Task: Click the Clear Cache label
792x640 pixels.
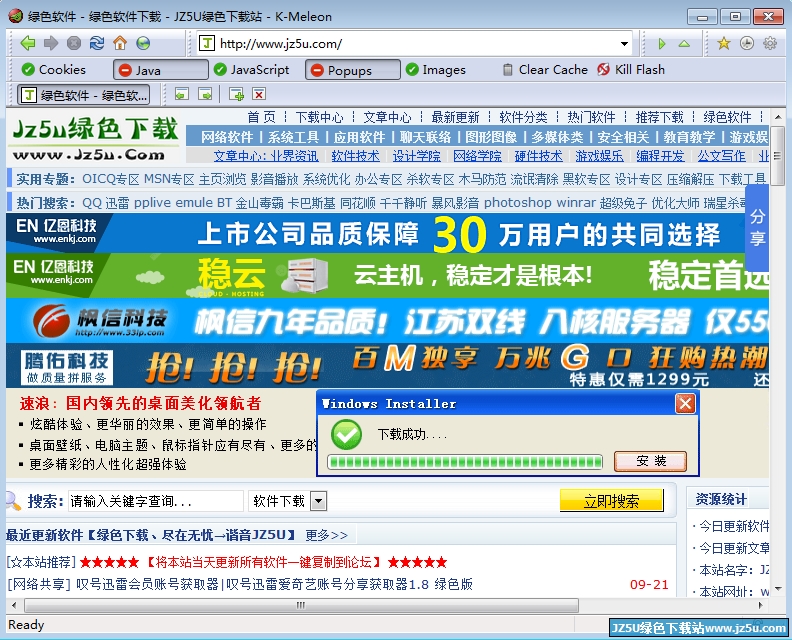Action: [553, 70]
